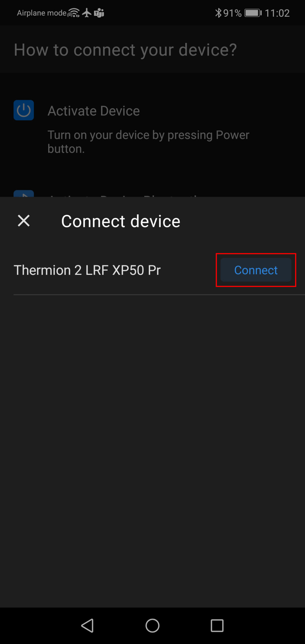This screenshot has width=305, height=644.
Task: Tap the Connect device sheet title
Action: (x=121, y=221)
